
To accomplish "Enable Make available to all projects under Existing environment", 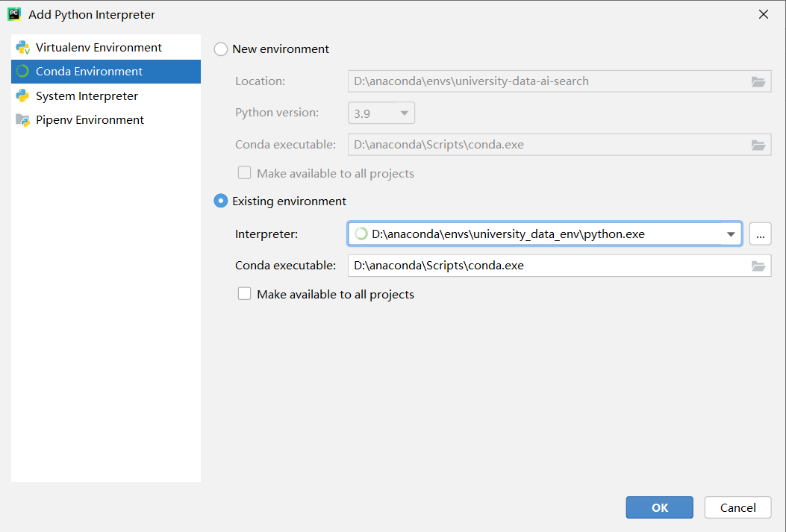I will point(244,293).
